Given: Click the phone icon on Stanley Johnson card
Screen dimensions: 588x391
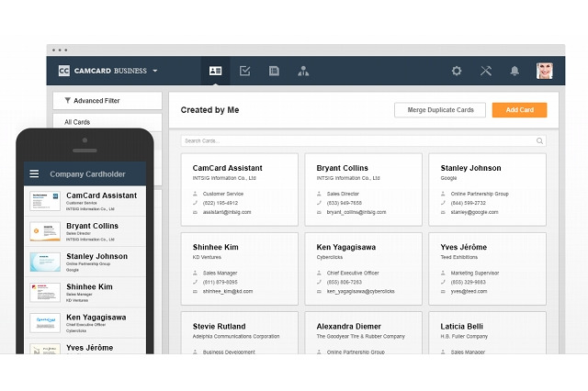Looking at the screenshot, I should point(443,203).
